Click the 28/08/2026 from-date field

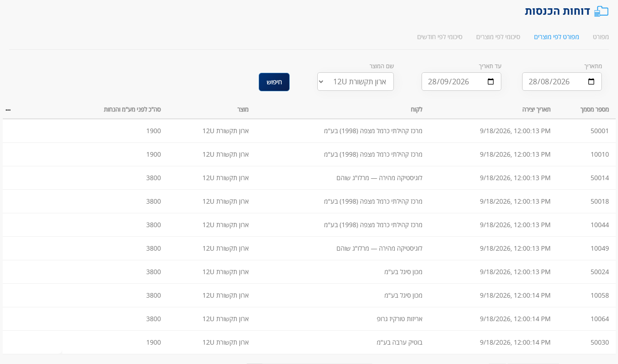562,82
